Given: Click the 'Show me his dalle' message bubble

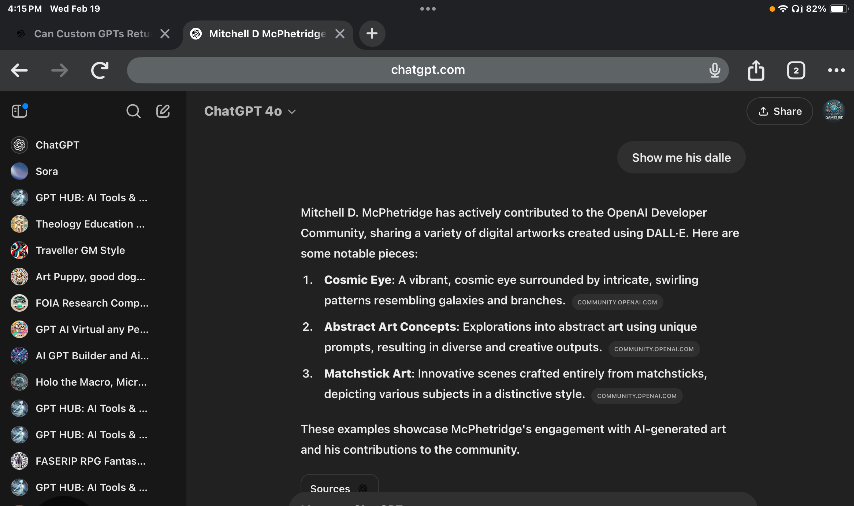Looking at the screenshot, I should [x=681, y=158].
